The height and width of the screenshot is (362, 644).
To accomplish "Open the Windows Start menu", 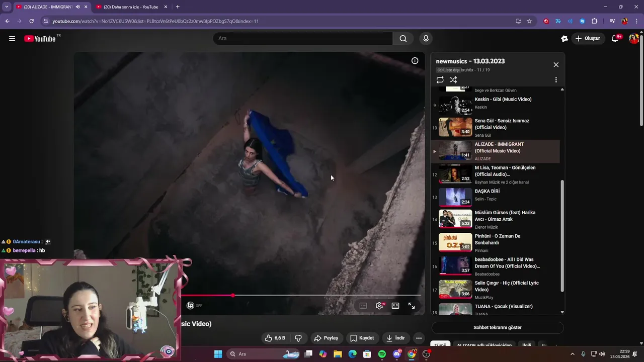I will pyautogui.click(x=218, y=354).
